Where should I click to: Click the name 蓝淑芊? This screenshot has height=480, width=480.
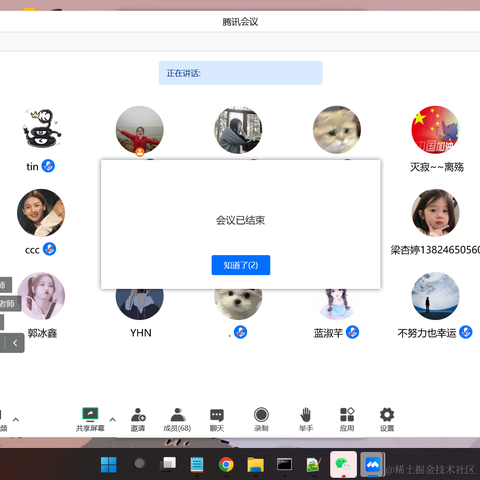[x=328, y=333]
